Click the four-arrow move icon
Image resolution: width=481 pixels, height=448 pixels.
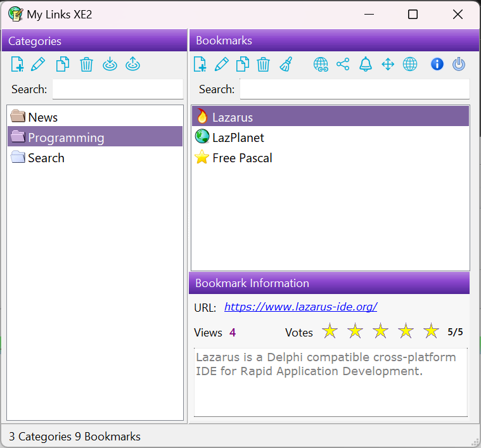388,65
